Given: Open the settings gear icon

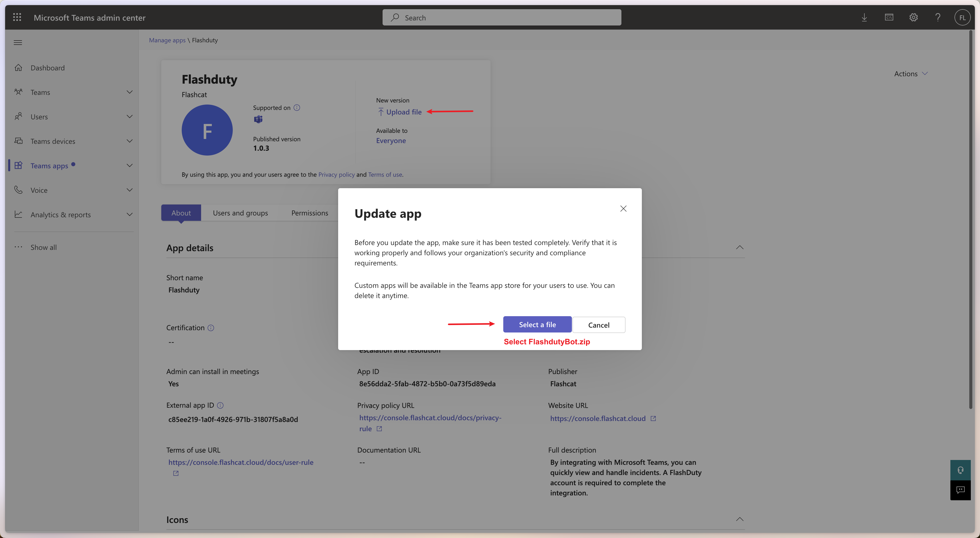Looking at the screenshot, I should point(913,18).
